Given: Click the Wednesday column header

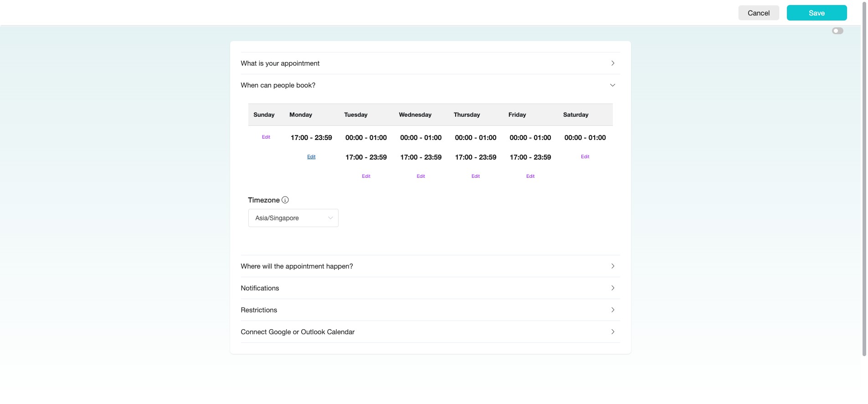Looking at the screenshot, I should (x=415, y=115).
